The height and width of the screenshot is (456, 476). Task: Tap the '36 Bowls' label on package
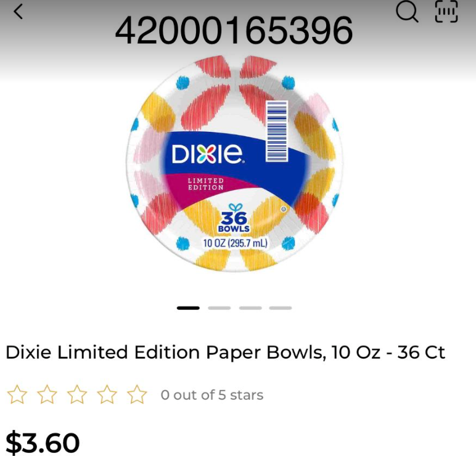(x=234, y=222)
